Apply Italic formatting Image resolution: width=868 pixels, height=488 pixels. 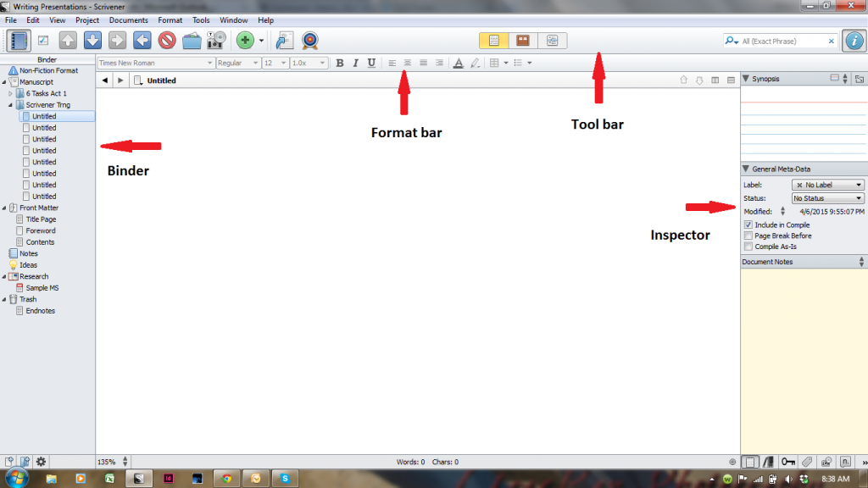355,63
